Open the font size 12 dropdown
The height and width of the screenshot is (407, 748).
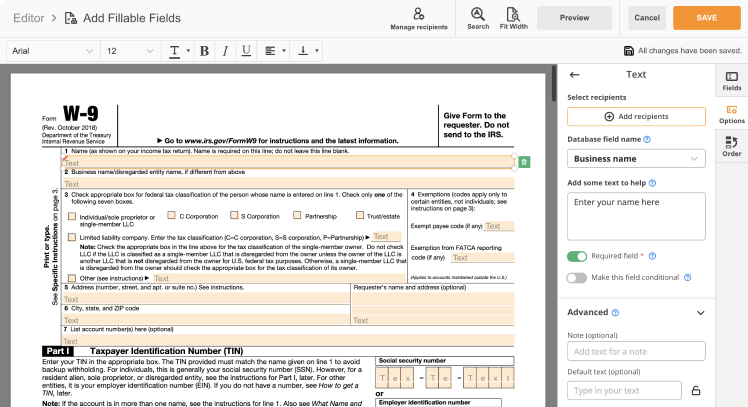tap(129, 51)
